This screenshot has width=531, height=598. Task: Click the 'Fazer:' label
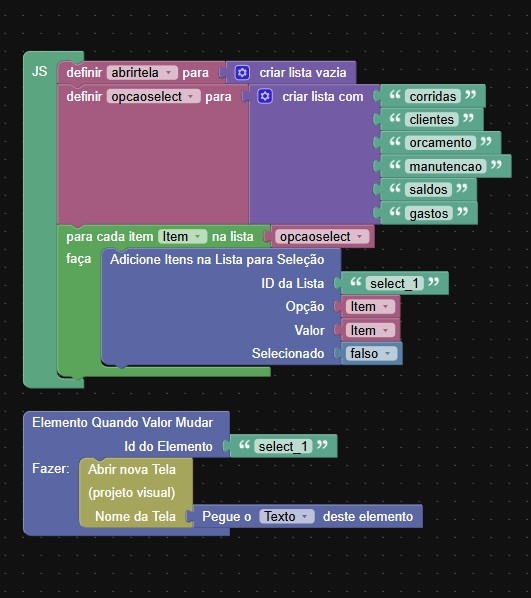pos(51,468)
